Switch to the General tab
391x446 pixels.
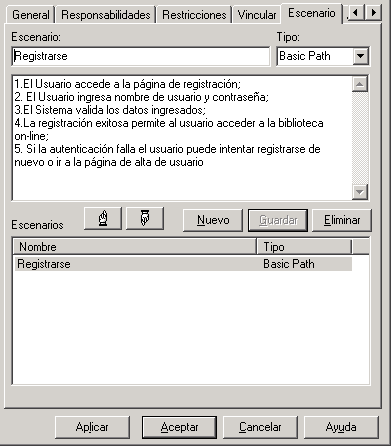click(30, 15)
